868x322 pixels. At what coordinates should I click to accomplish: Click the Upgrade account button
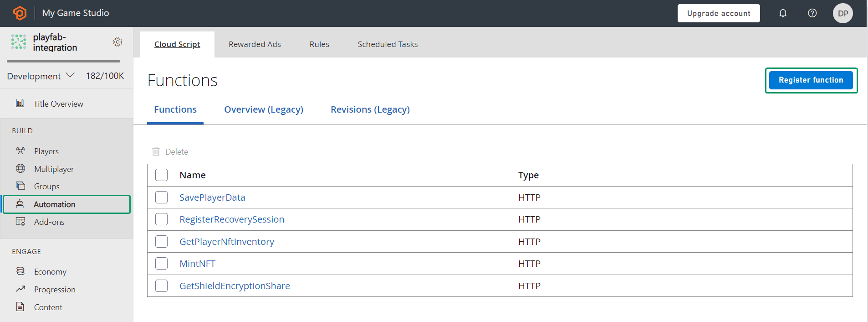click(x=719, y=13)
